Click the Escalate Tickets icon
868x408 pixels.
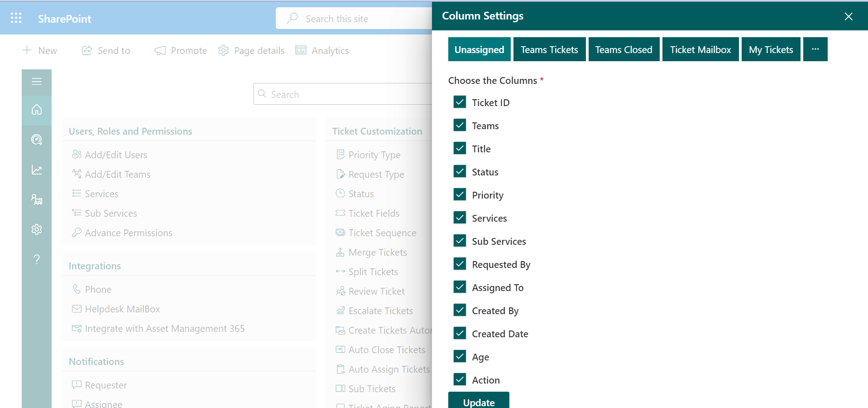point(340,311)
